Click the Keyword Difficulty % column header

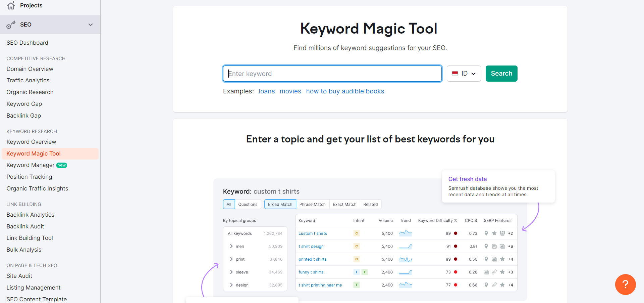pos(437,221)
